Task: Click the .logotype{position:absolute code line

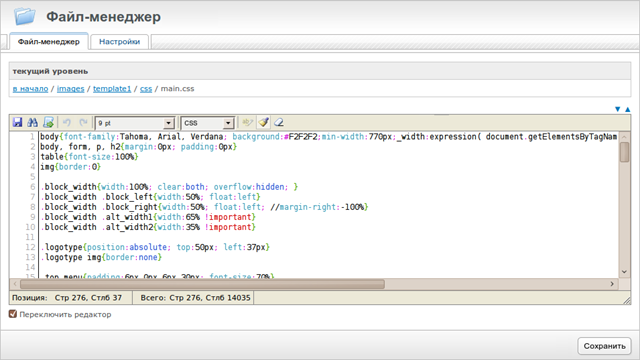Action: coord(155,247)
